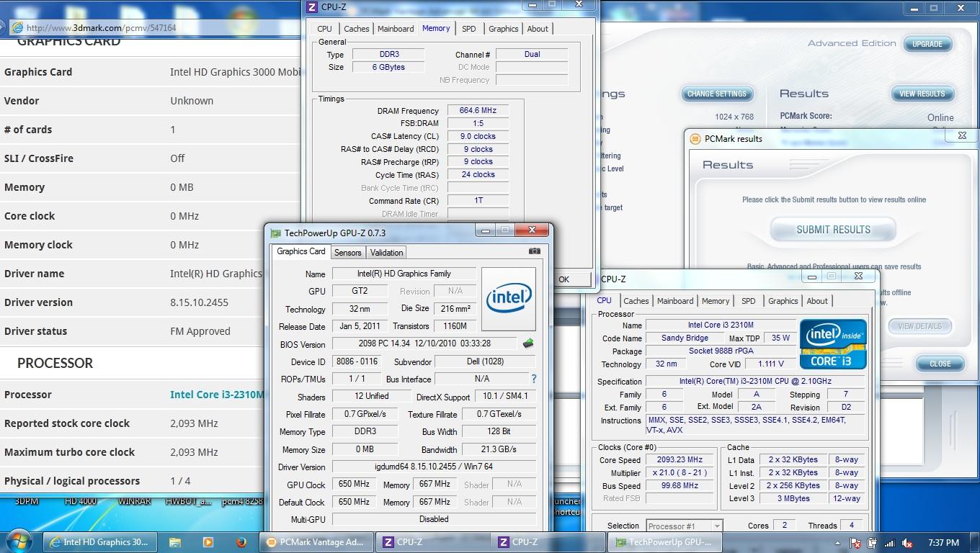
Task: Click the network signal tray icon
Action: [x=890, y=543]
